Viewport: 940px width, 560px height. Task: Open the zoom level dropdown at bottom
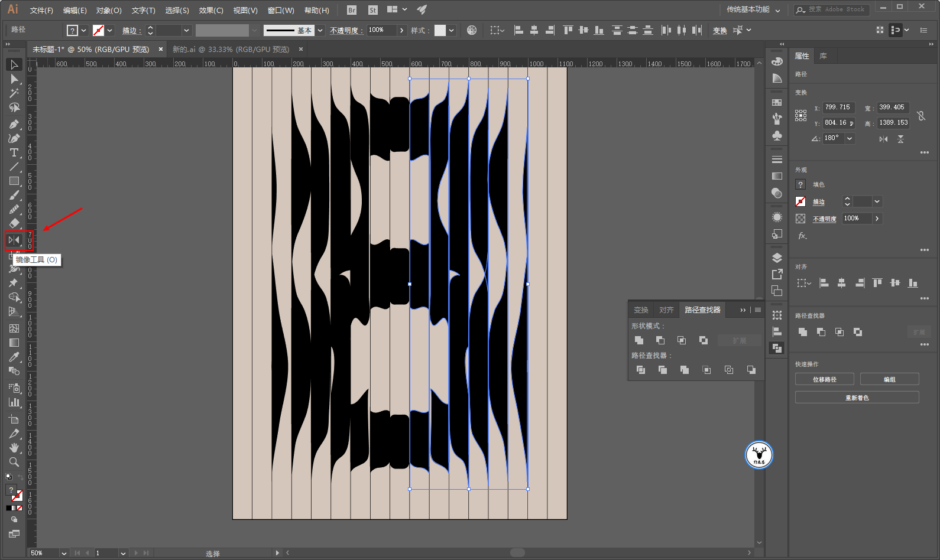(63, 554)
